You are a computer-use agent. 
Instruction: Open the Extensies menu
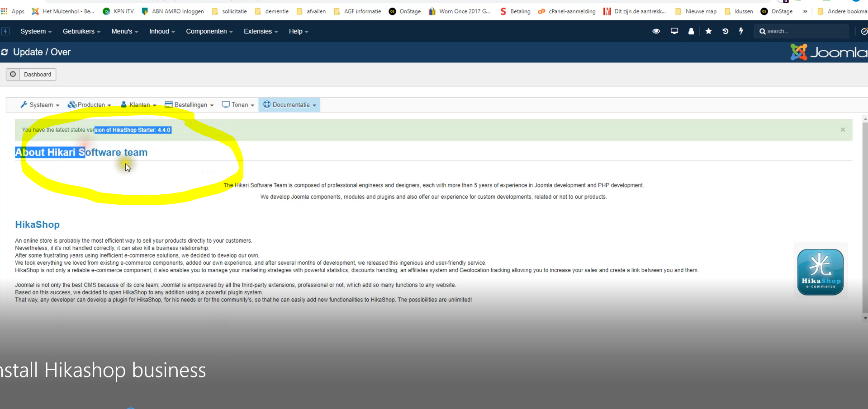tap(261, 31)
